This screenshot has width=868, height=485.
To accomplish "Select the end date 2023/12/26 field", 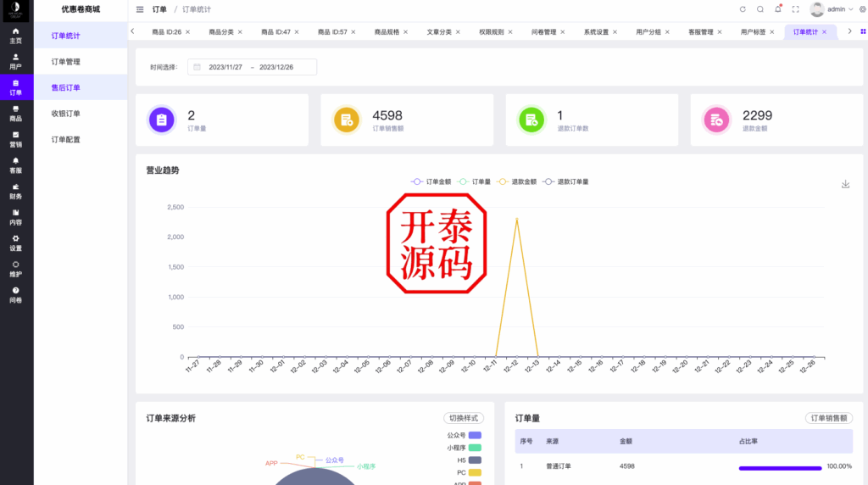I will [276, 67].
